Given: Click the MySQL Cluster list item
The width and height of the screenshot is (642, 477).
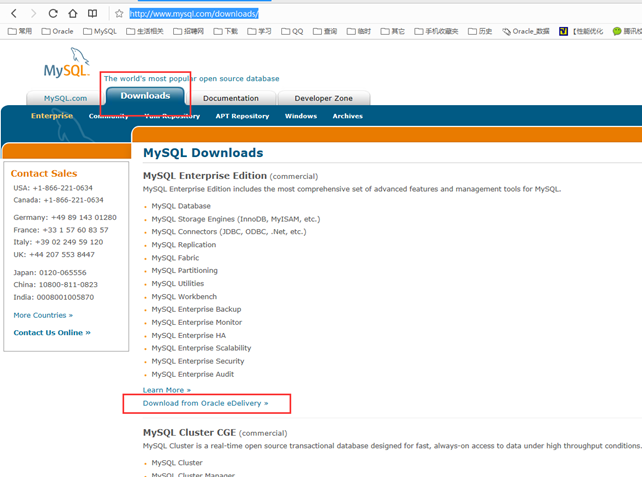Looking at the screenshot, I should tap(177, 463).
